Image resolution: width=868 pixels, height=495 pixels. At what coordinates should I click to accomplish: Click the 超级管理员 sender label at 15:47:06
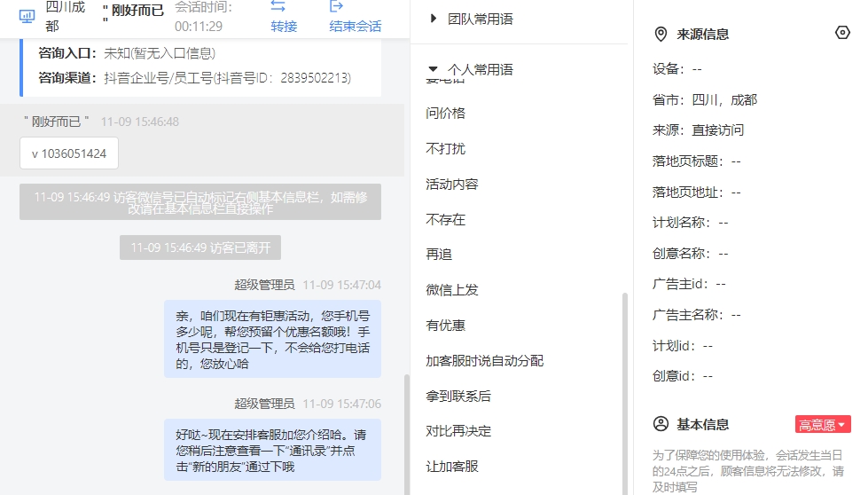[x=264, y=404]
